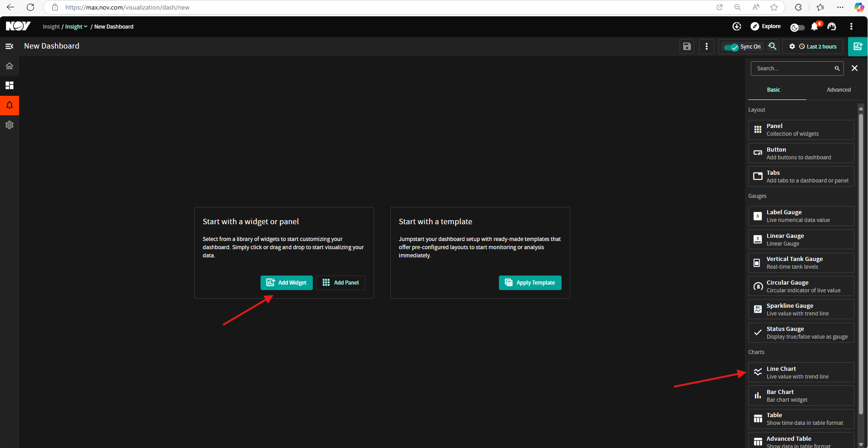Click the New Dashboard title text
Screen dimensions: 868x448
(x=52, y=46)
